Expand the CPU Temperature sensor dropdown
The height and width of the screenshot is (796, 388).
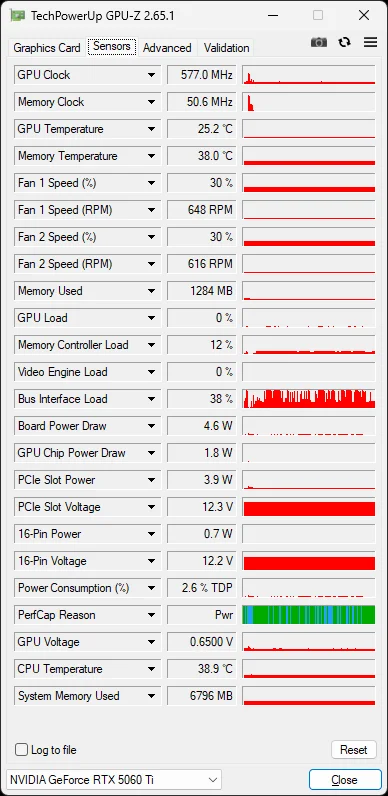[x=151, y=669]
